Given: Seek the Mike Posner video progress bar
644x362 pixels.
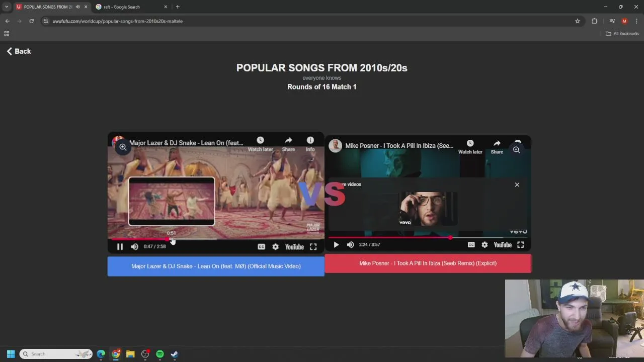Looking at the screenshot, I should tap(428, 237).
